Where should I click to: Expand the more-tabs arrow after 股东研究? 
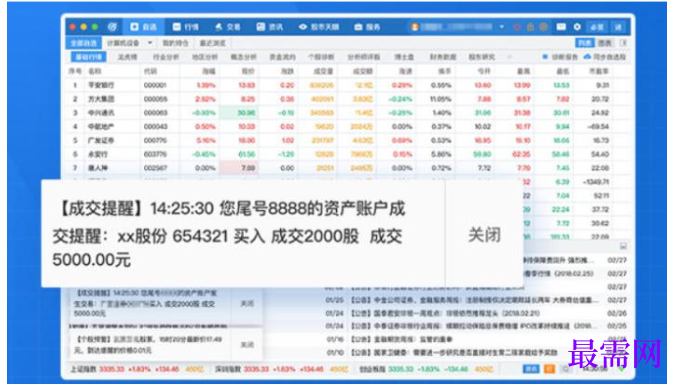[x=509, y=57]
